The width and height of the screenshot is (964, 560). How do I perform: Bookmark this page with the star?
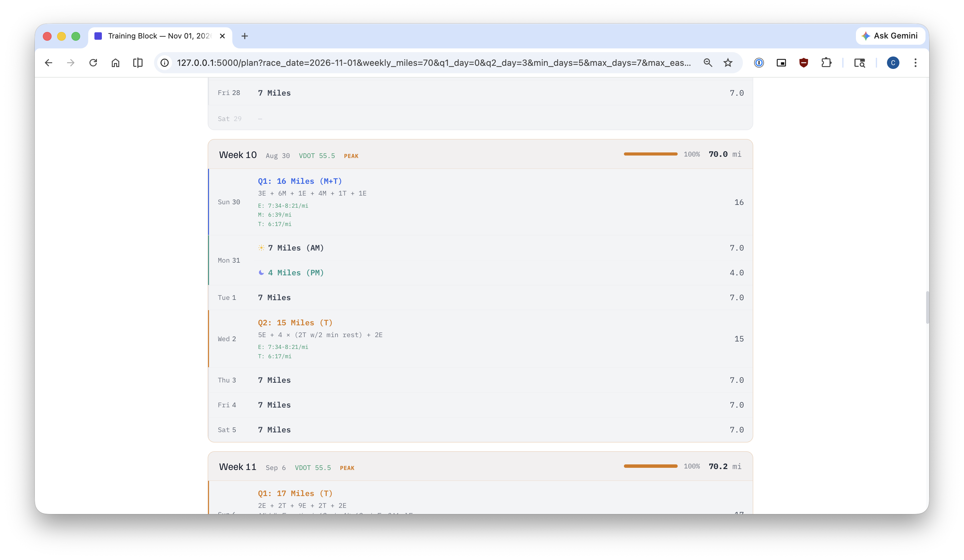pos(728,63)
